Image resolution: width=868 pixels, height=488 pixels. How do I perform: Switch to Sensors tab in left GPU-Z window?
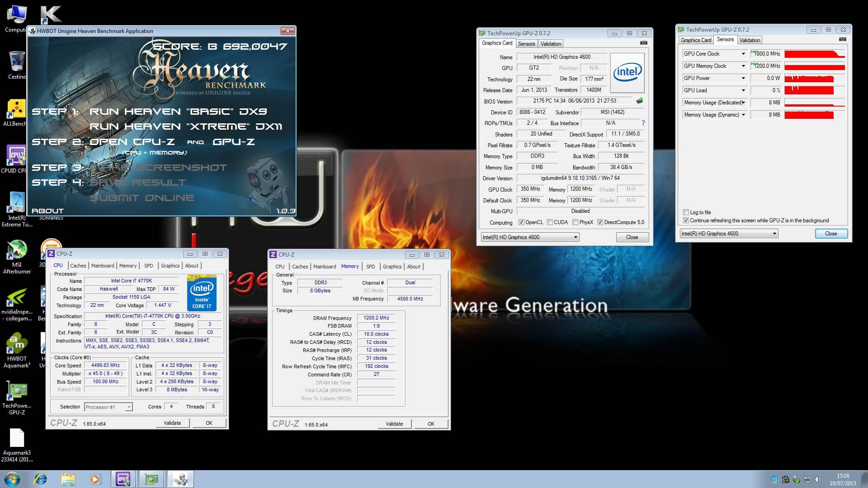[526, 44]
